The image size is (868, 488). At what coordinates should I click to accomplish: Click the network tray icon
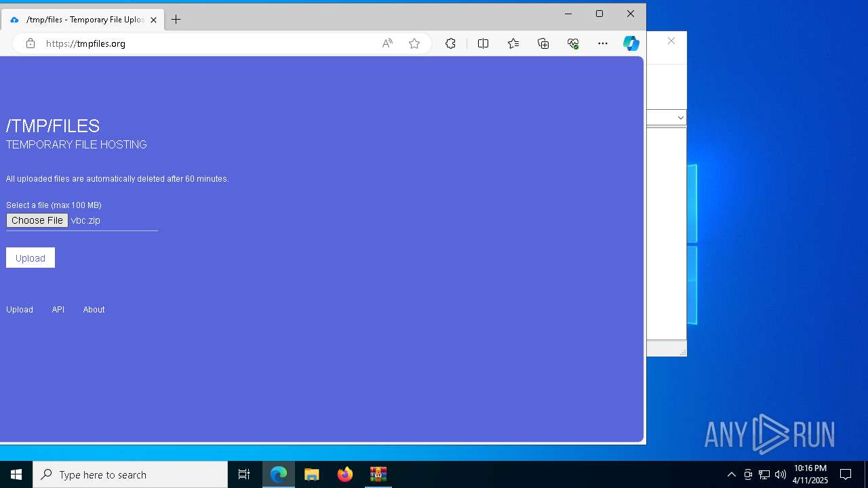click(x=764, y=474)
